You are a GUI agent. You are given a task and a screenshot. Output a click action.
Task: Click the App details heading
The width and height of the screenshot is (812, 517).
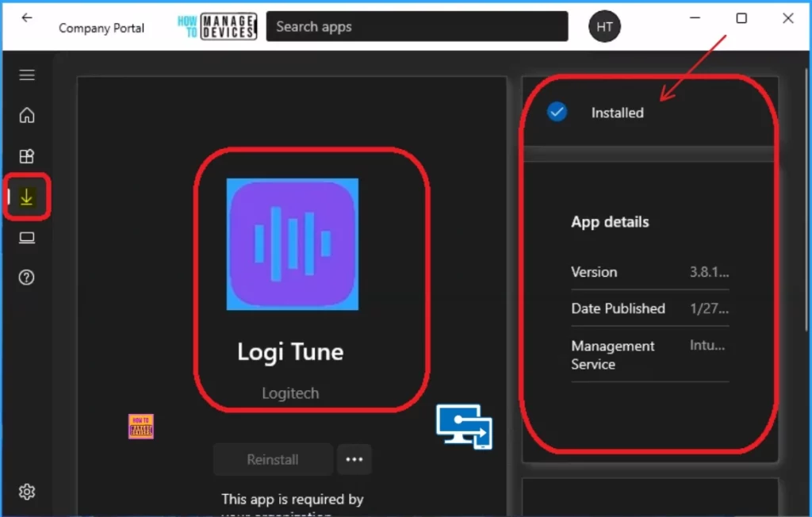(x=610, y=222)
